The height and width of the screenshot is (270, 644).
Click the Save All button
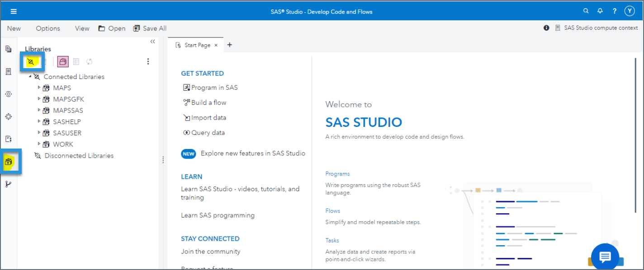click(150, 28)
